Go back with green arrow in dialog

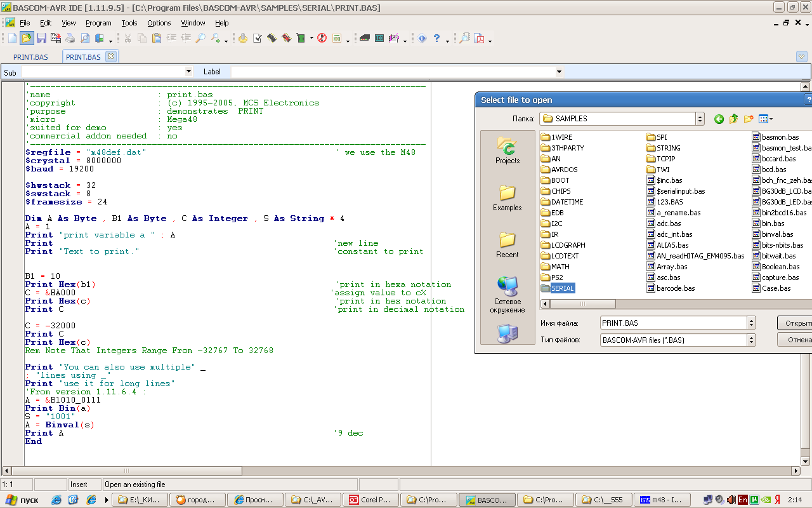coord(719,119)
